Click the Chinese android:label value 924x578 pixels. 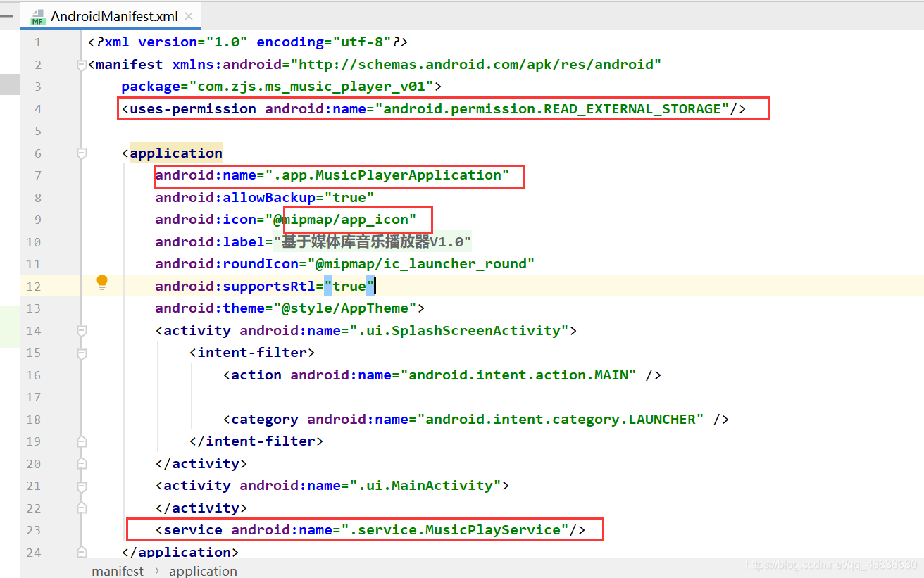pos(373,242)
